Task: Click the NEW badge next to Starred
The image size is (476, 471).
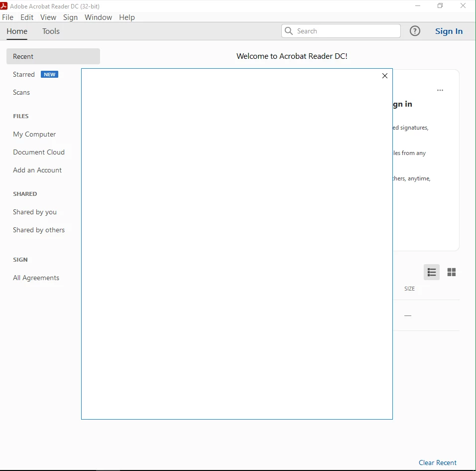Action: coord(49,74)
